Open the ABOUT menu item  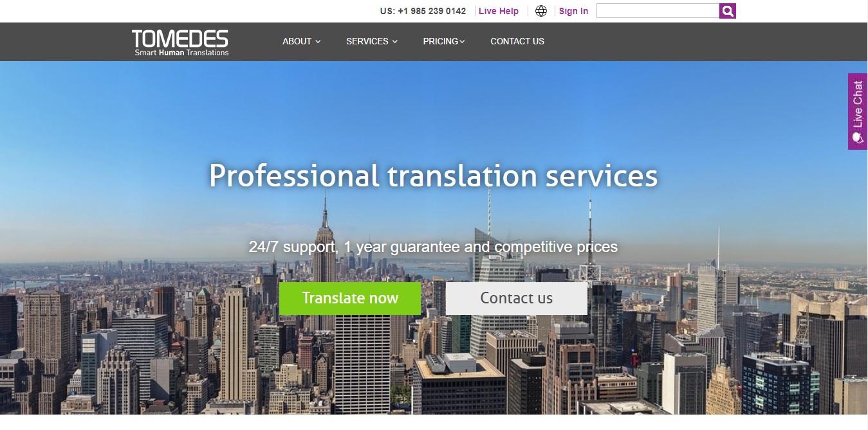point(297,41)
